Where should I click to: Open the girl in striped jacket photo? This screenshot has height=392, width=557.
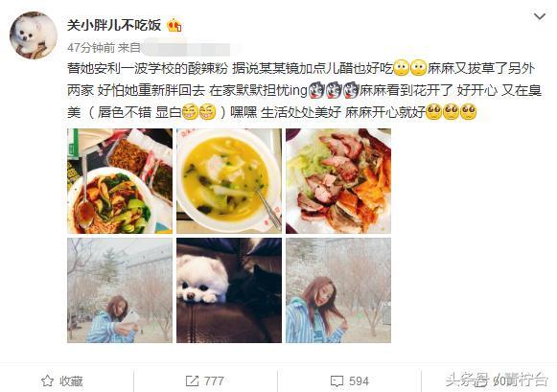pyautogui.click(x=338, y=290)
